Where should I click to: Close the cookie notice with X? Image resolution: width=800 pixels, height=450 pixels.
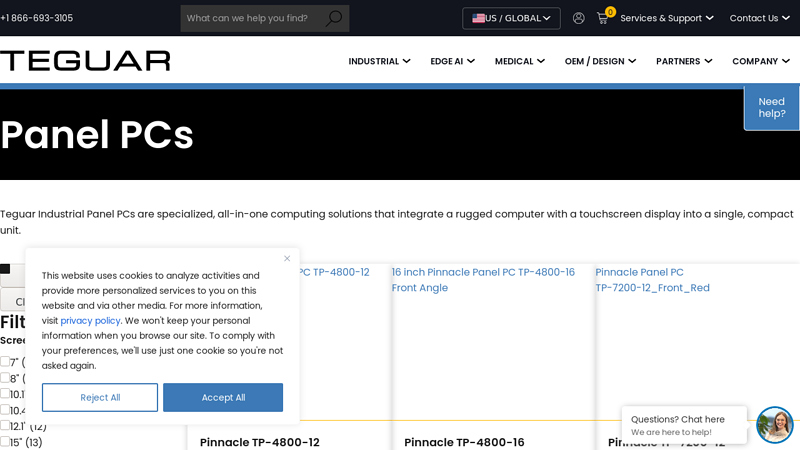(287, 258)
